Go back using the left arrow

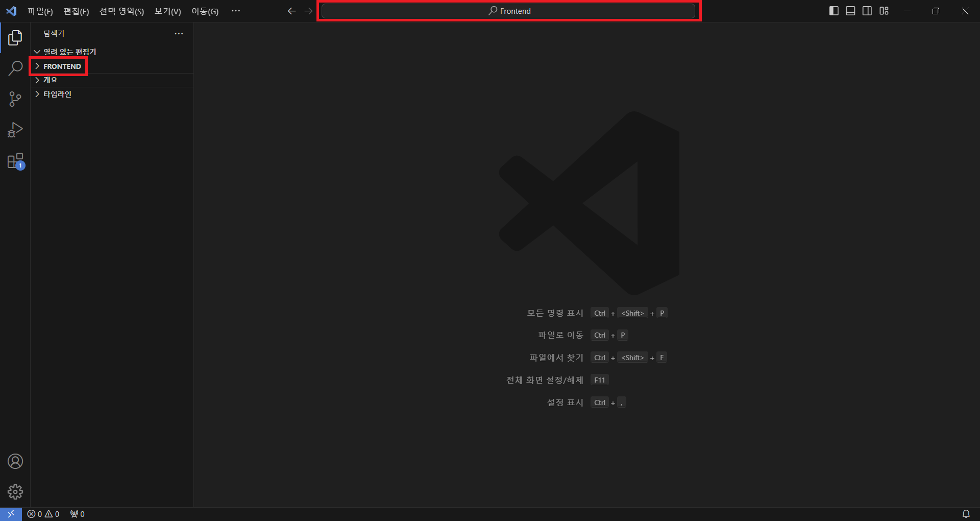291,11
